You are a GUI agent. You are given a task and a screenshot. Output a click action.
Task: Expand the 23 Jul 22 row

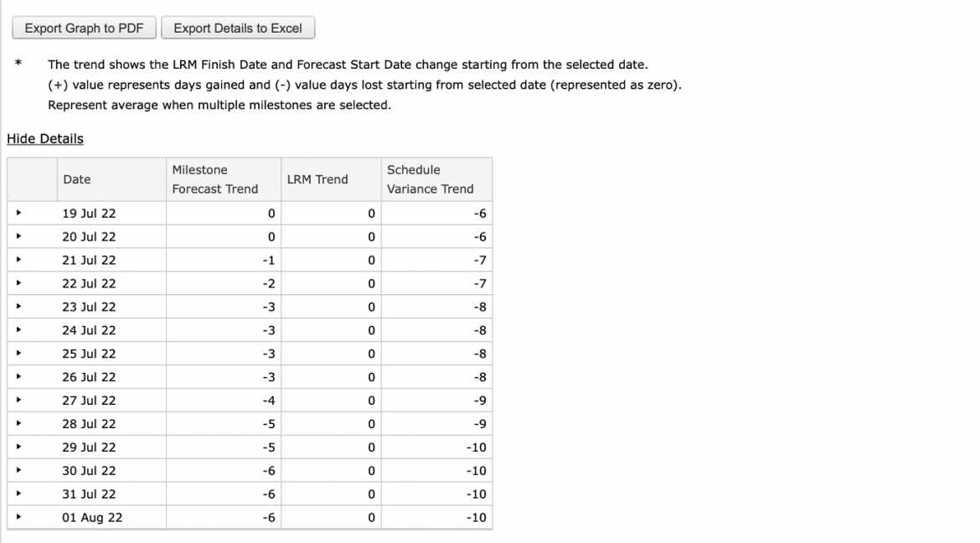[18, 307]
